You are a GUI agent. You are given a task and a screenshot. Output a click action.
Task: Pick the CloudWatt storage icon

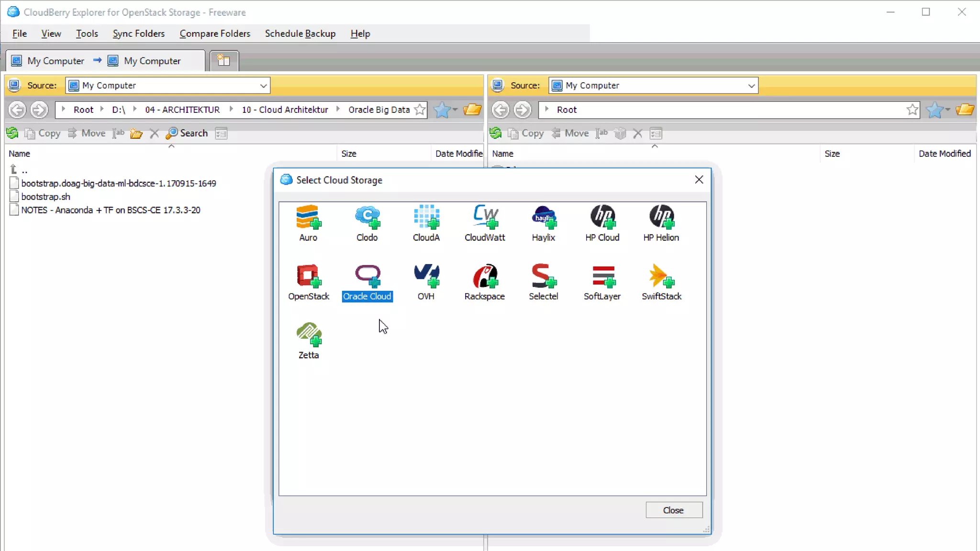[484, 218]
